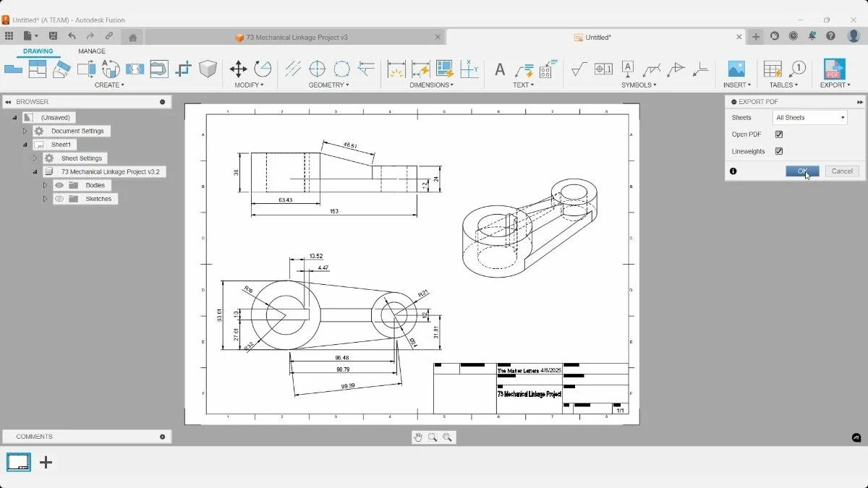Select the Balloon tool
868x488 pixels.
pyautogui.click(x=797, y=69)
